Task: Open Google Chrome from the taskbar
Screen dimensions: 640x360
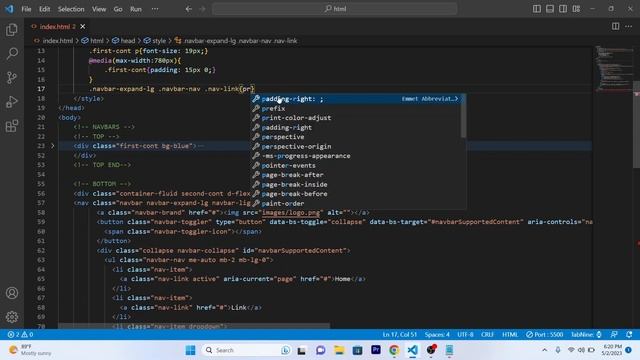Action: tap(394, 350)
